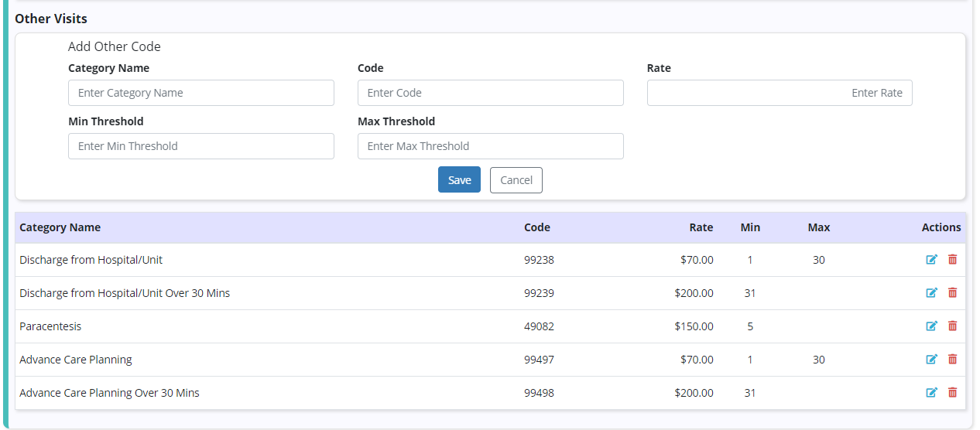Select the Rate input box
The image size is (980, 430).
(x=780, y=93)
